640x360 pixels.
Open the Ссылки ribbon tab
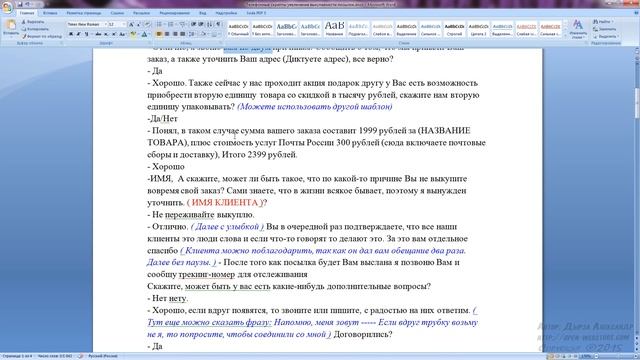(117, 13)
